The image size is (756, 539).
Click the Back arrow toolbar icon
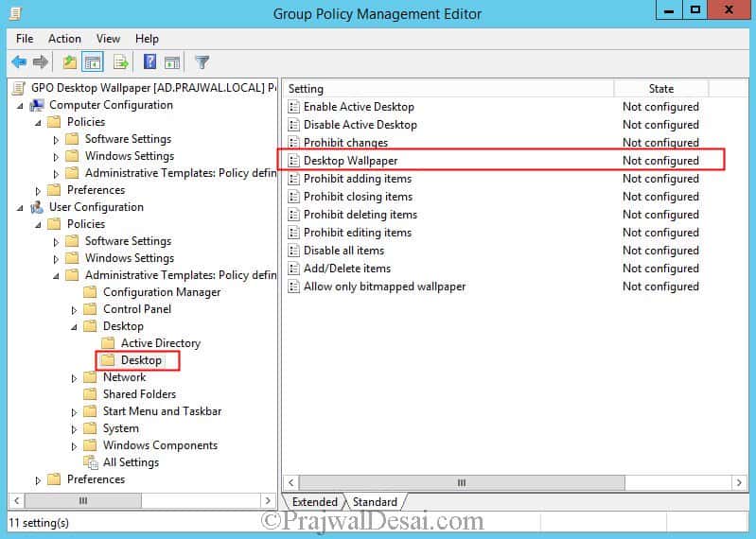pos(19,62)
